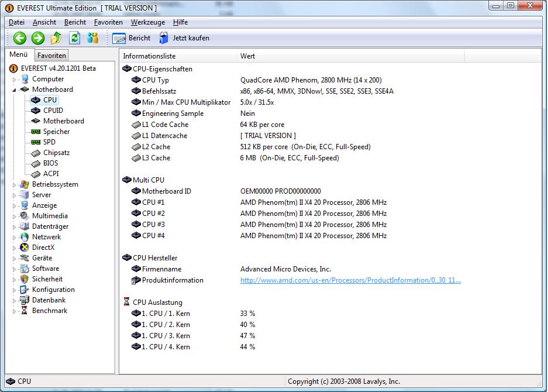Click the EVEREST v4.20.1201 Beta root item
Image resolution: width=548 pixels, height=392 pixels.
58,68
